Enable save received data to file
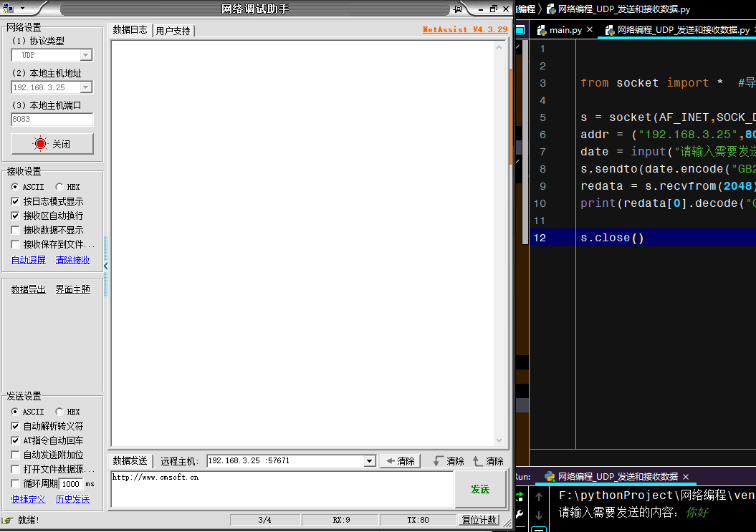 click(15, 244)
